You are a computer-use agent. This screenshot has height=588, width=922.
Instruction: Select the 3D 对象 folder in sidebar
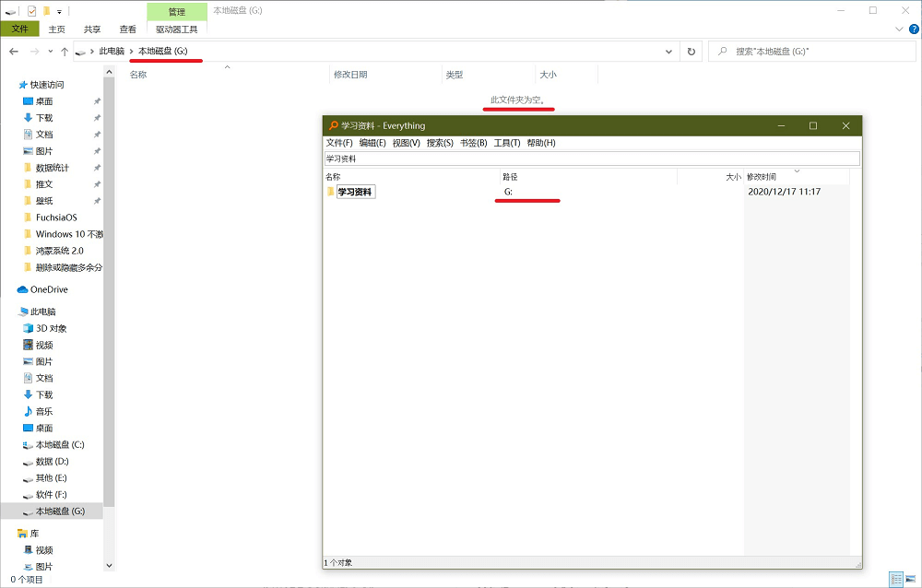coord(51,328)
